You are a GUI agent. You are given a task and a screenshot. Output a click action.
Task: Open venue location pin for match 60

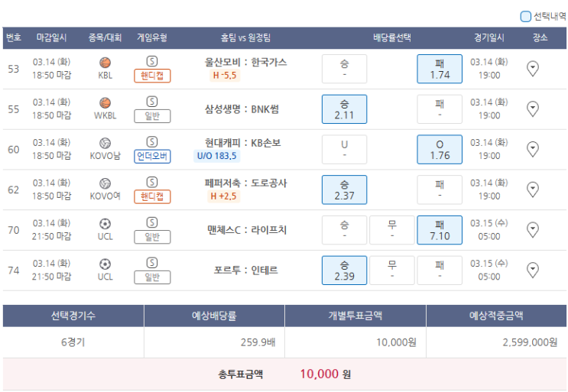(x=533, y=149)
